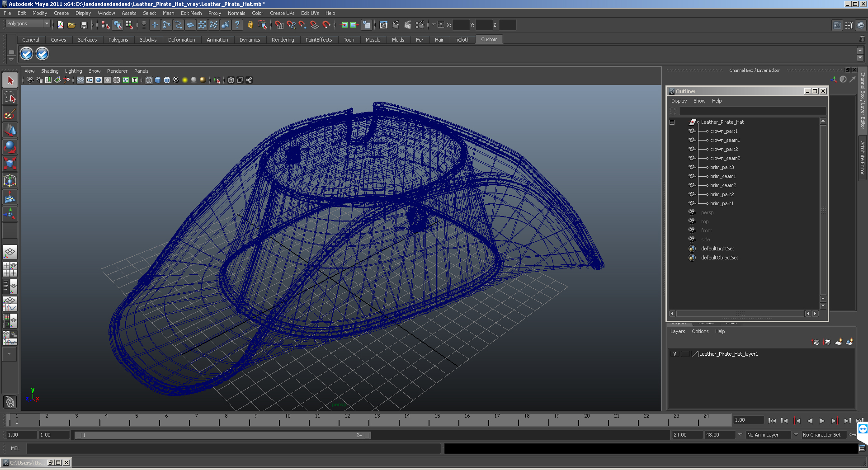Click the Select by object type icon

pos(118,25)
